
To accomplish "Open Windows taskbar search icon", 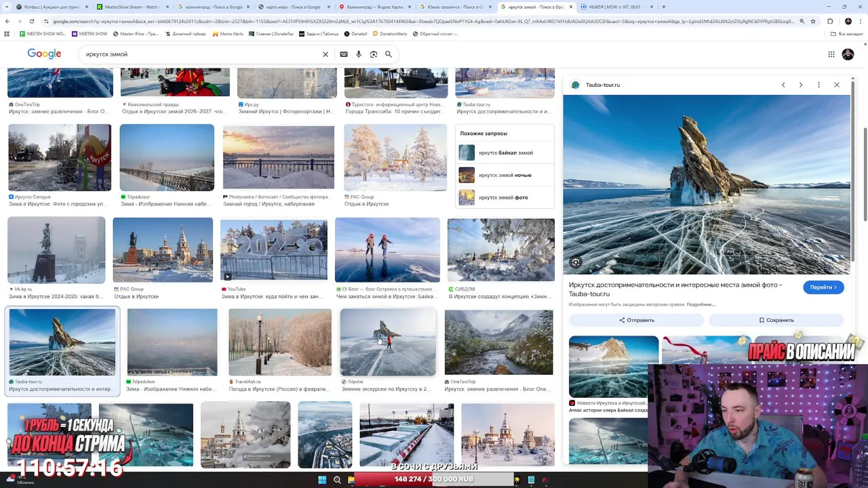I will click(x=337, y=480).
